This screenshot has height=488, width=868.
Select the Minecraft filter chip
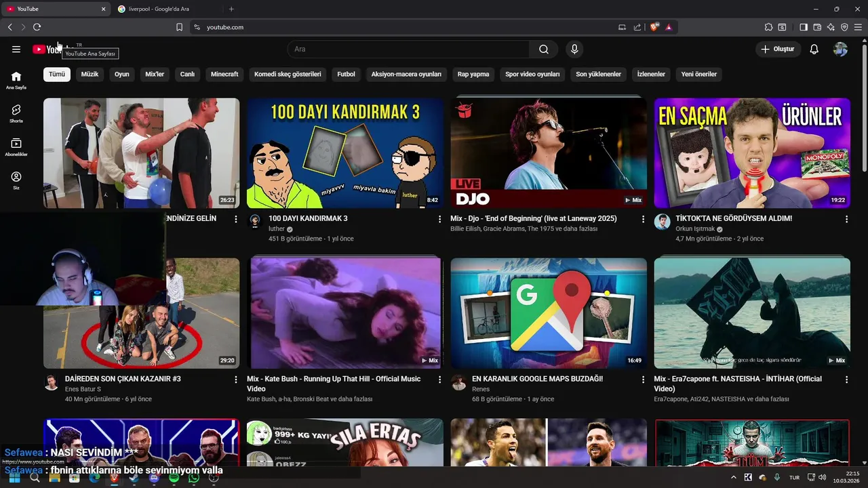click(224, 75)
